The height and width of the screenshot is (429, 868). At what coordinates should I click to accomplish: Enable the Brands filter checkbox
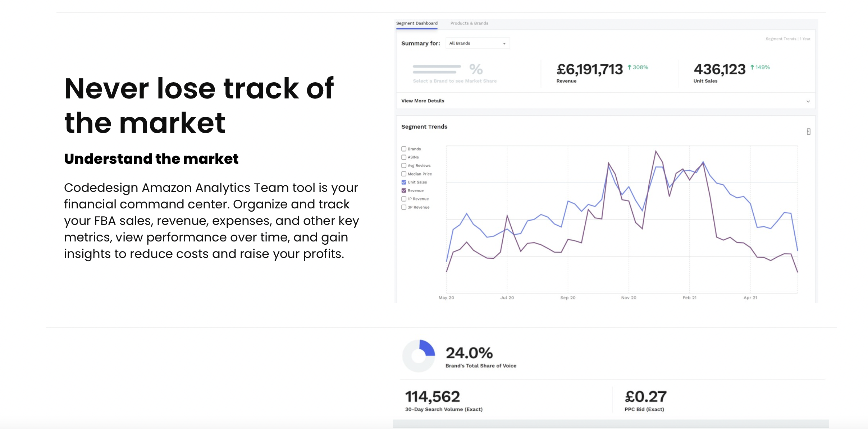[x=403, y=148]
